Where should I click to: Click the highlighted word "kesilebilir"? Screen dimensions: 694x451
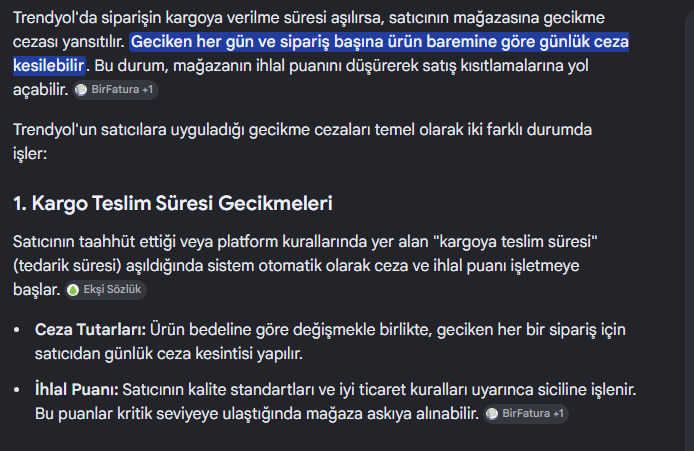pyautogui.click(x=49, y=66)
